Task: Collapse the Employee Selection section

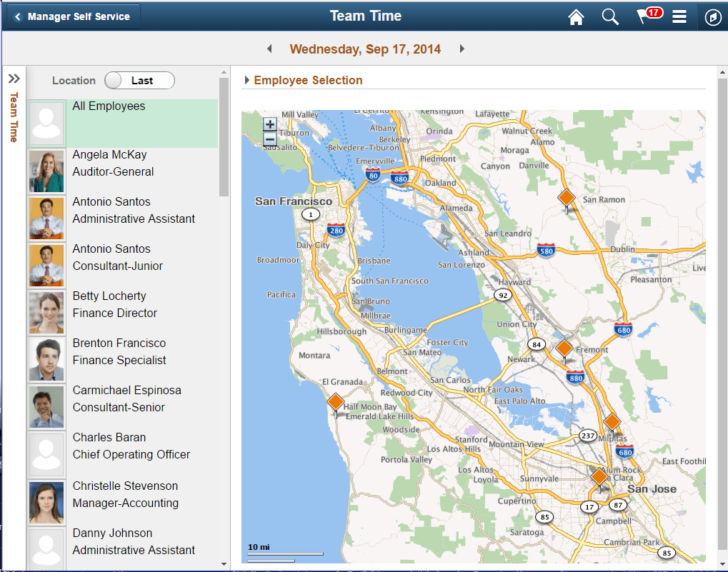Action: pos(248,80)
